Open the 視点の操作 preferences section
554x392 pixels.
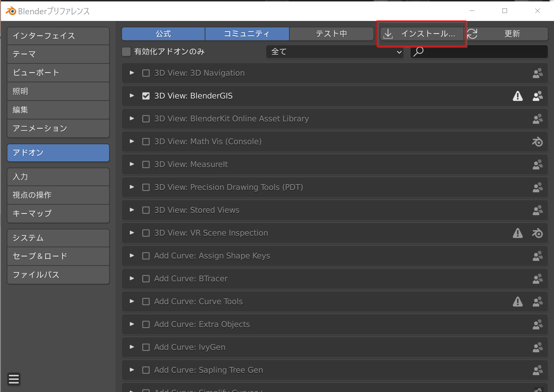58,195
